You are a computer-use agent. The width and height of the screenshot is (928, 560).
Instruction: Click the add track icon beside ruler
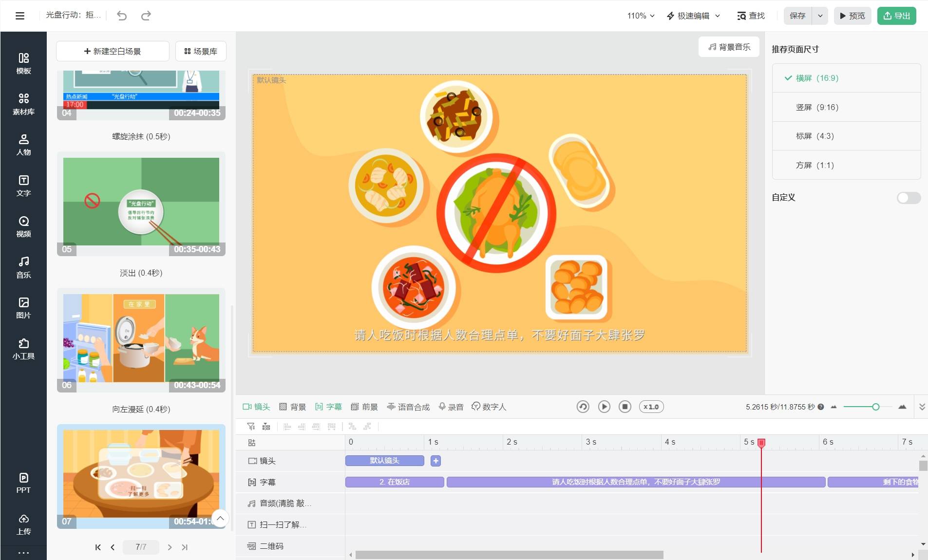tap(252, 443)
